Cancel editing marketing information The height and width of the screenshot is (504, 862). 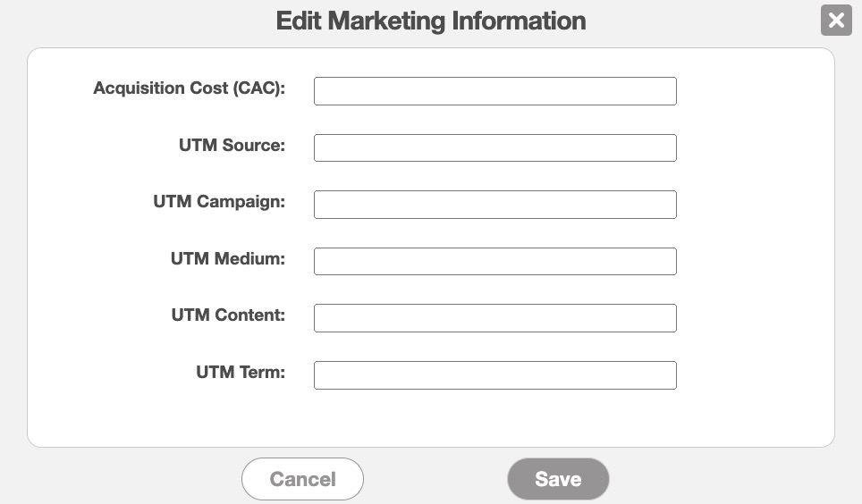click(x=302, y=479)
